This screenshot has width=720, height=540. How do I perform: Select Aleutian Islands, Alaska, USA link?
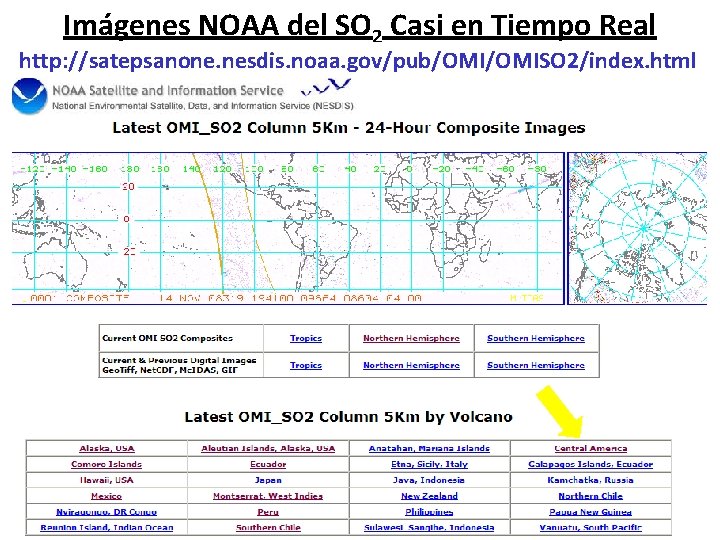[268, 449]
